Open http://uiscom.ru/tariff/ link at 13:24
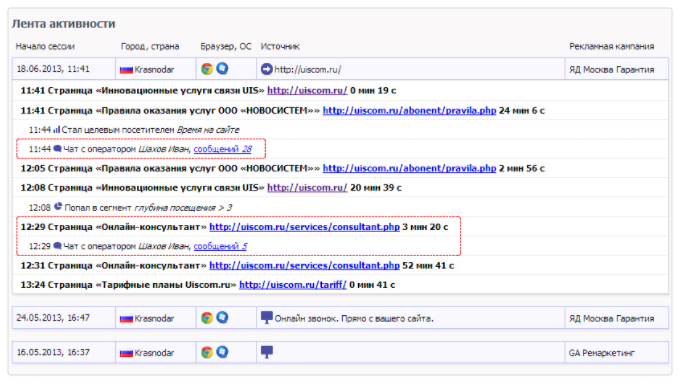681x384 pixels. click(293, 285)
